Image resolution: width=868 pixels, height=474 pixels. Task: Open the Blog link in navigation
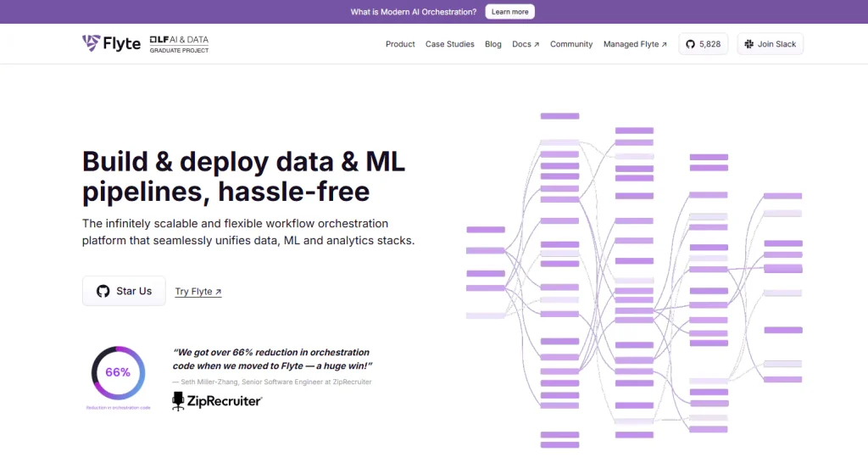pos(492,44)
